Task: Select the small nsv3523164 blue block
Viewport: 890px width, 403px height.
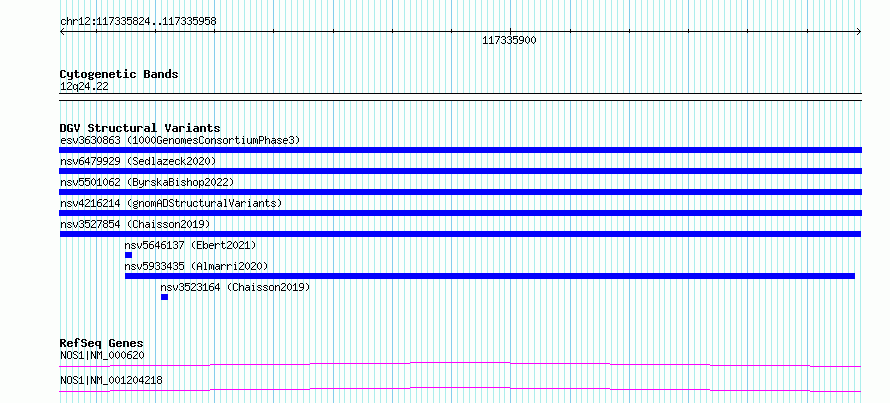Action: tap(165, 297)
